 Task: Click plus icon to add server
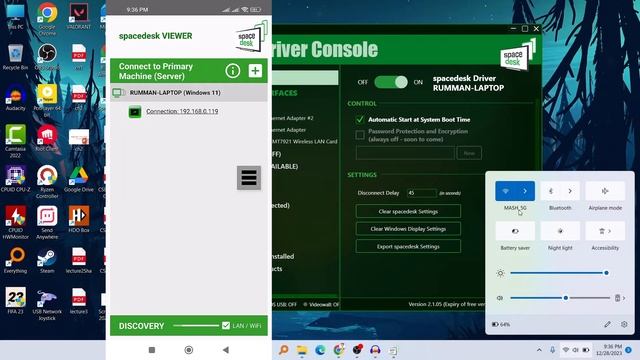click(x=255, y=71)
